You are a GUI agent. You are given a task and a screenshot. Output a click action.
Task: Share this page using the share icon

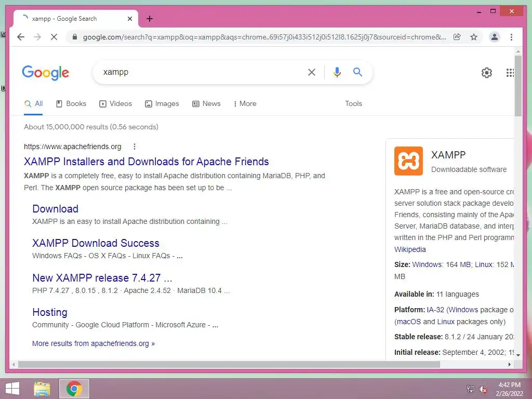coord(457,37)
